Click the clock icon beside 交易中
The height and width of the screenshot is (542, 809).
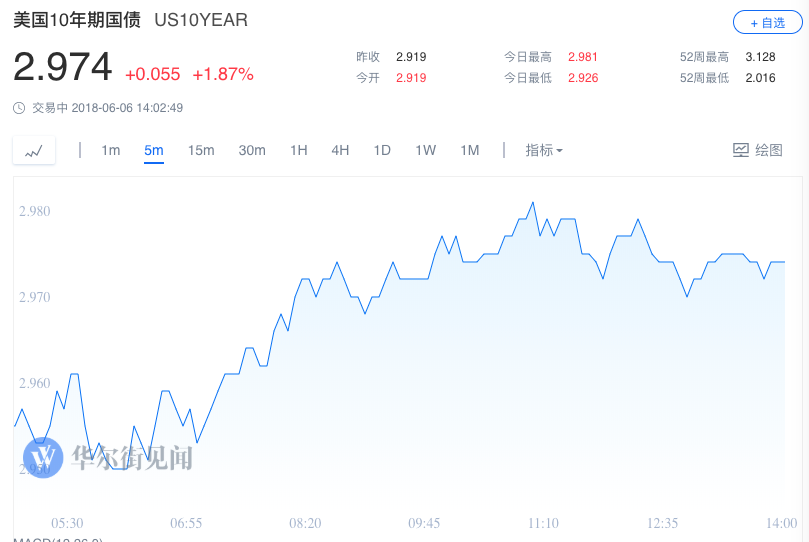click(19, 108)
